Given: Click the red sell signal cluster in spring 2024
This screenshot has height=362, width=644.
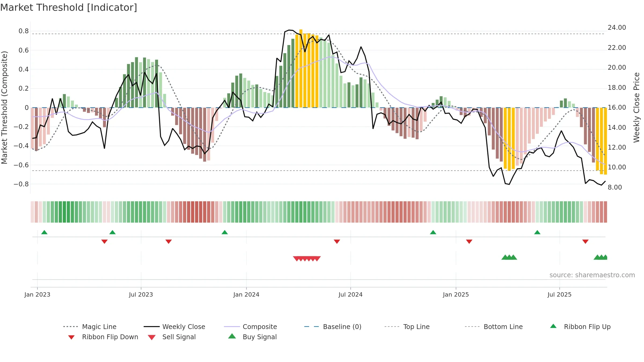Looking at the screenshot, I should 307,259.
